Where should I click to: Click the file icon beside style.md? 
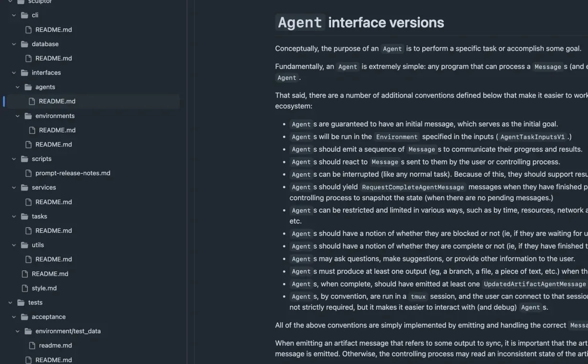[x=25, y=288]
